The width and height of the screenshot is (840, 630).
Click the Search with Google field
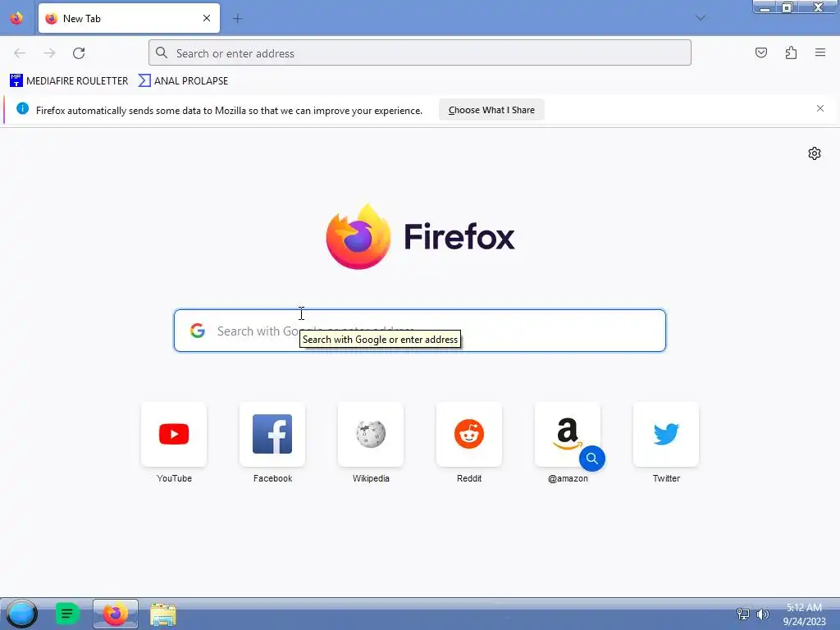[420, 331]
